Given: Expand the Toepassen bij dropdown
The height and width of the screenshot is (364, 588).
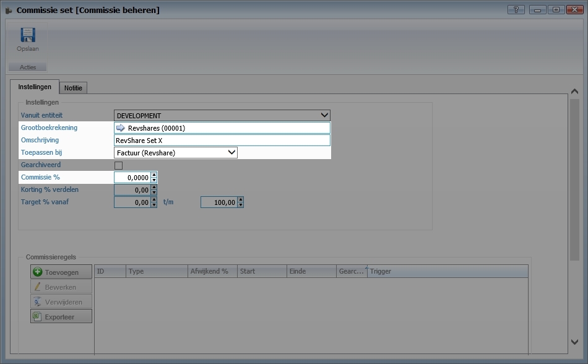Looking at the screenshot, I should click(x=231, y=152).
